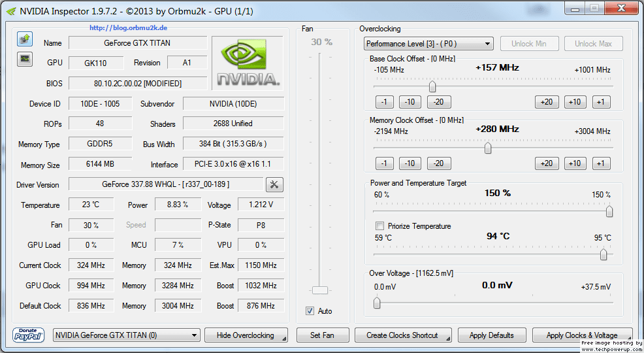The width and height of the screenshot is (644, 353).
Task: Click the +157 MHz base offset value
Action: 497,67
